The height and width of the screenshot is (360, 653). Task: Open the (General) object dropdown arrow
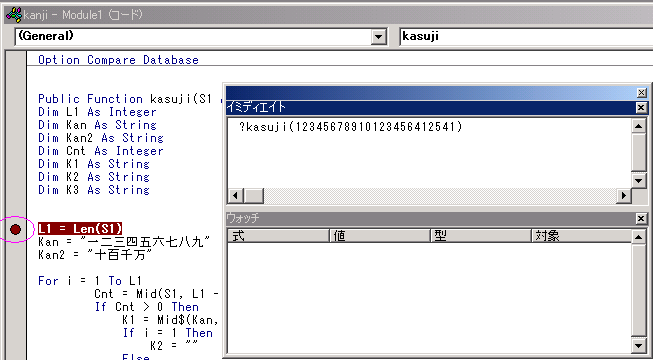pos(378,37)
